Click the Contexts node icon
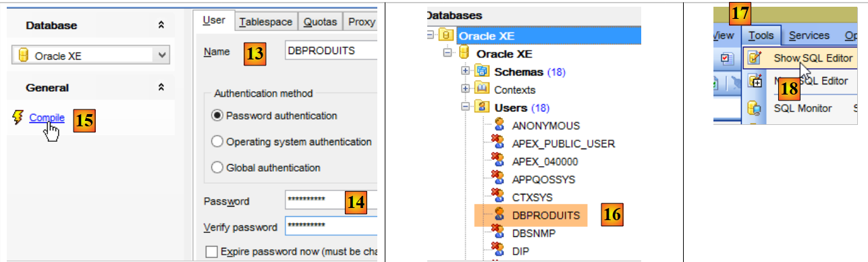 click(x=482, y=90)
